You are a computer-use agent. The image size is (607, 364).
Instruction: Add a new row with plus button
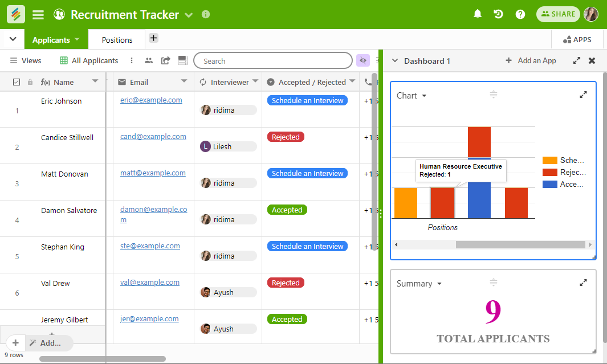(15, 343)
